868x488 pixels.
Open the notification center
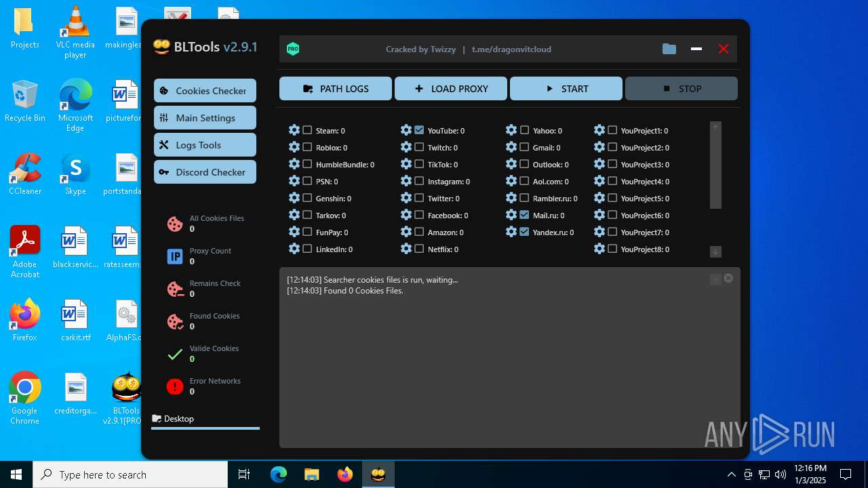pyautogui.click(x=846, y=474)
